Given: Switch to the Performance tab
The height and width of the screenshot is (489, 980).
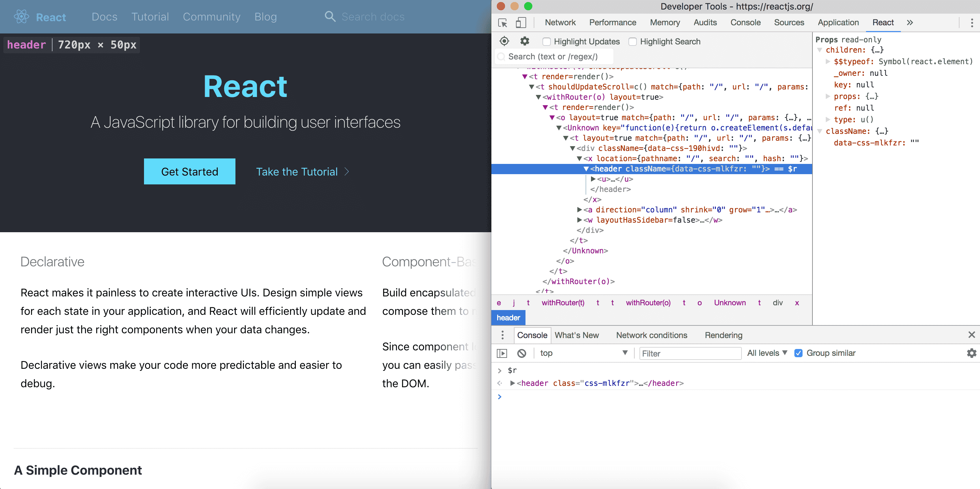Looking at the screenshot, I should coord(612,23).
